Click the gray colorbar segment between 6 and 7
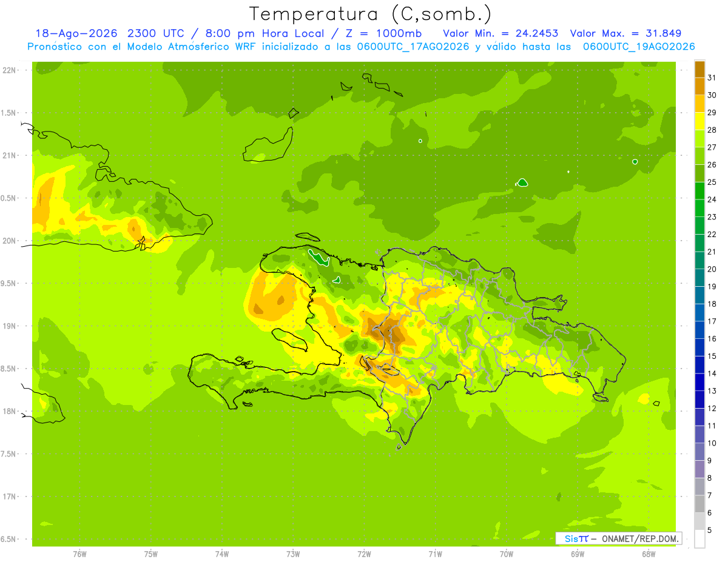This screenshot has width=728, height=562. click(699, 504)
